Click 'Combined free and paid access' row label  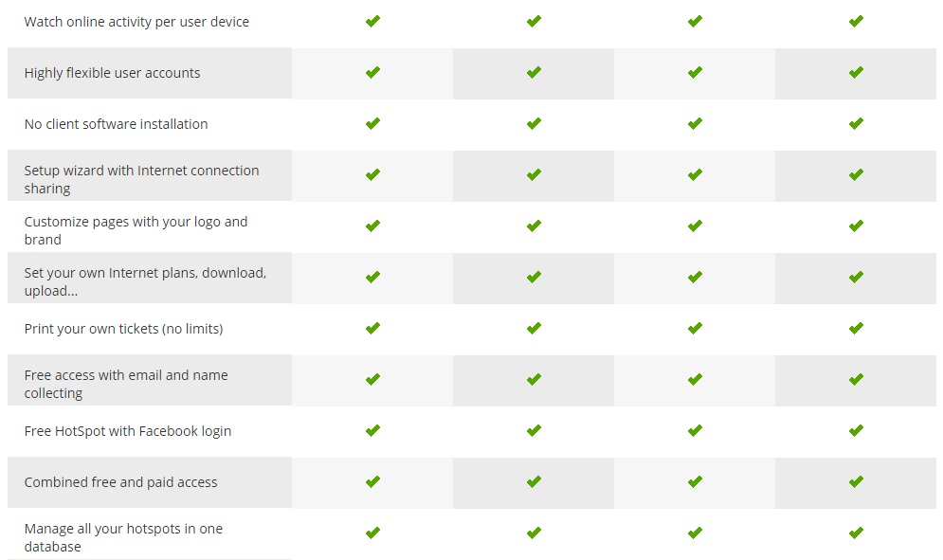(x=120, y=482)
